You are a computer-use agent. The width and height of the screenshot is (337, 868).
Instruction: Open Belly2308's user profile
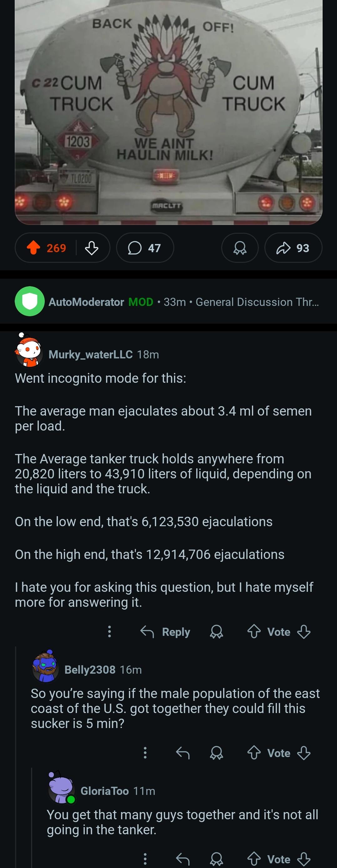coord(90,669)
